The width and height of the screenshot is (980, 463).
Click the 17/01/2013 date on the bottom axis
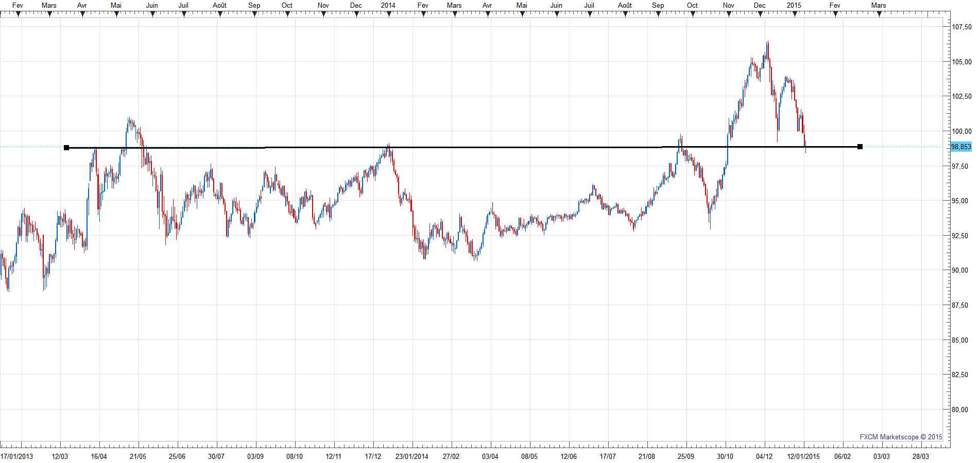16,456
